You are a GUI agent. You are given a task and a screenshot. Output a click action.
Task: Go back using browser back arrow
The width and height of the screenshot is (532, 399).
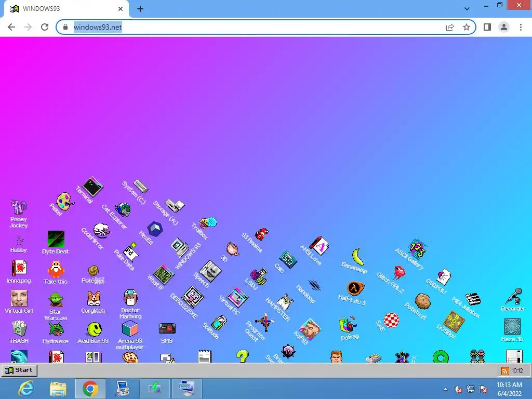pos(11,27)
